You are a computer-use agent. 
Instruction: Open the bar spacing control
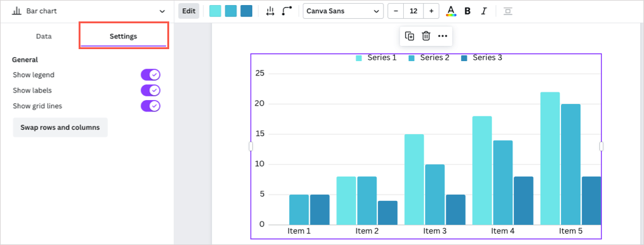coord(270,11)
